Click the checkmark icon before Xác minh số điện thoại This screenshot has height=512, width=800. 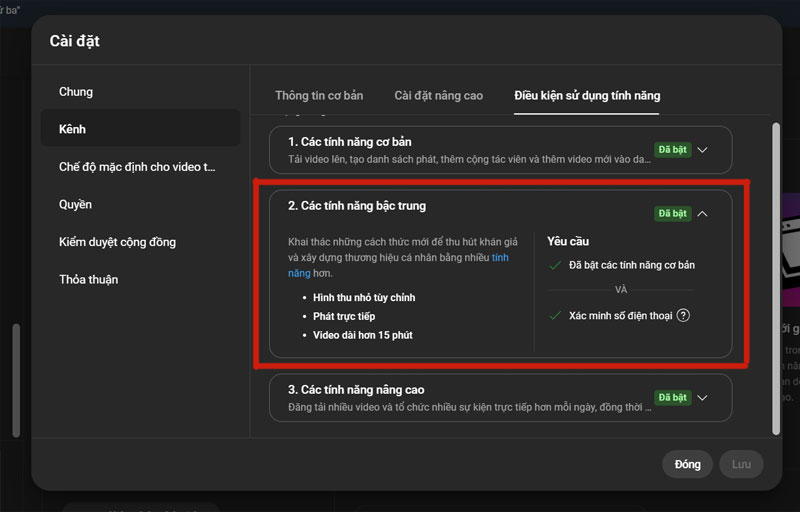coord(555,315)
